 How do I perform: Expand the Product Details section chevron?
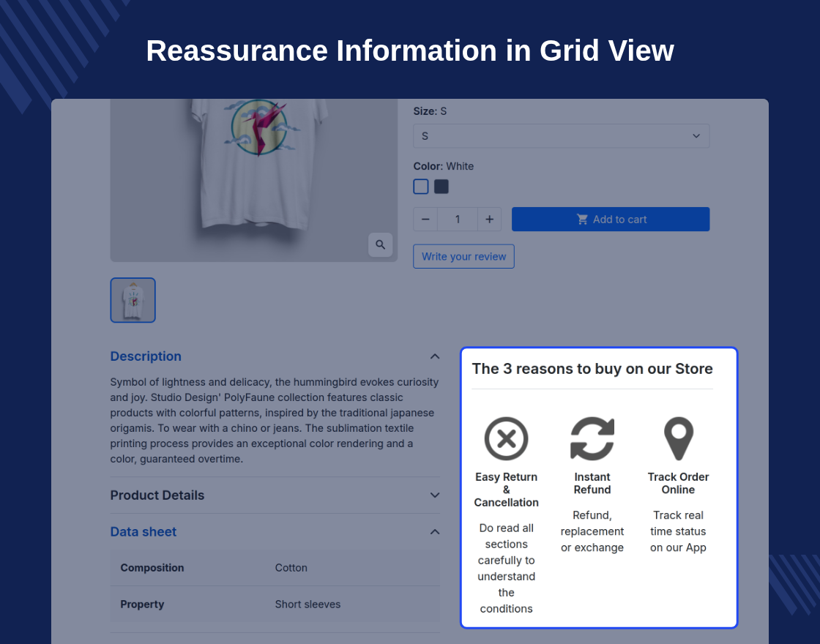(435, 495)
